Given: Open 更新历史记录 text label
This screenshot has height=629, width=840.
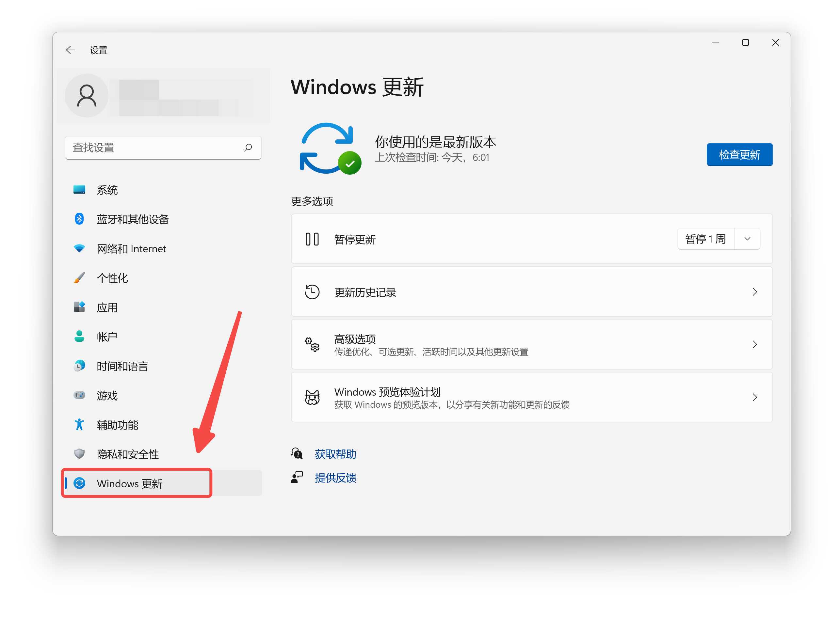Looking at the screenshot, I should 365,292.
